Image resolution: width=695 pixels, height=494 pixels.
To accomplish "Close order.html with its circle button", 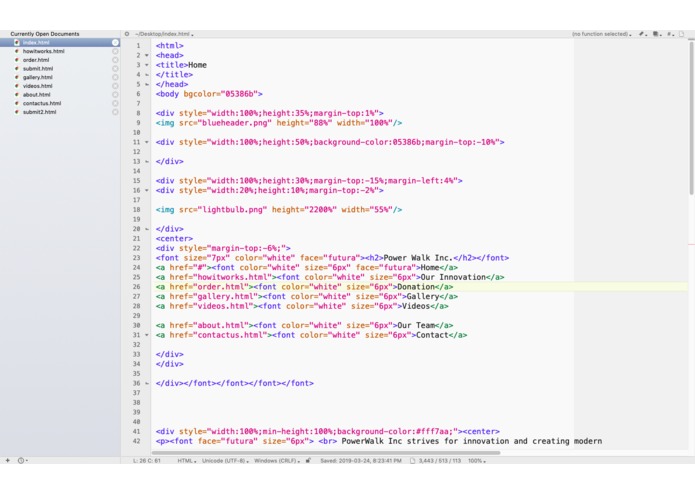I will (115, 60).
